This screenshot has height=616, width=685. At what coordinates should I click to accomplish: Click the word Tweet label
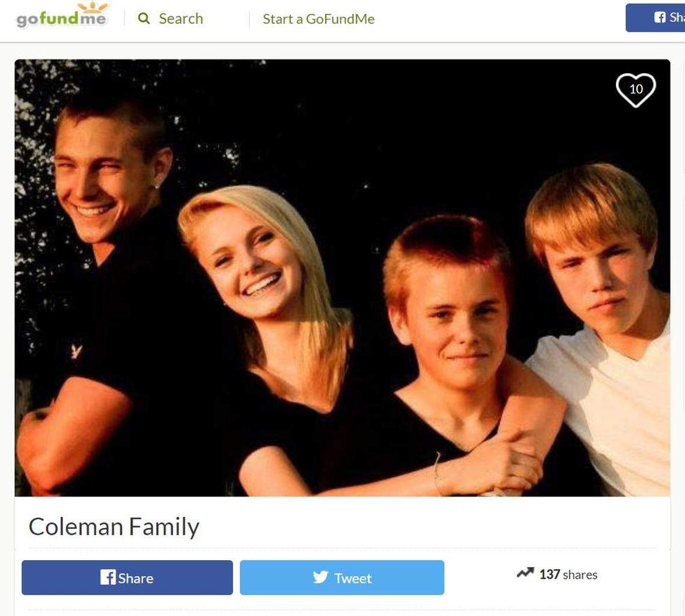point(353,578)
